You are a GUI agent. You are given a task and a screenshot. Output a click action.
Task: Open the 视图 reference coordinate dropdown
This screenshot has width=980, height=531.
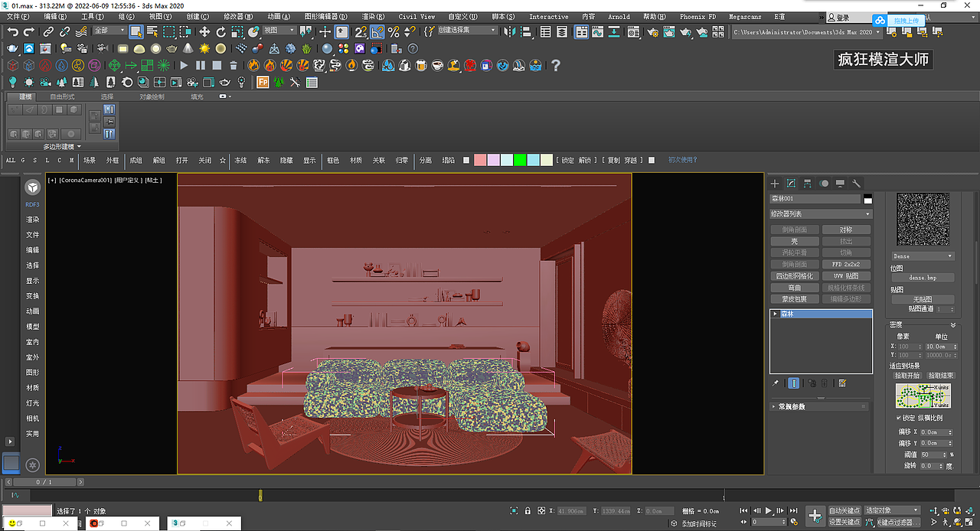click(279, 31)
